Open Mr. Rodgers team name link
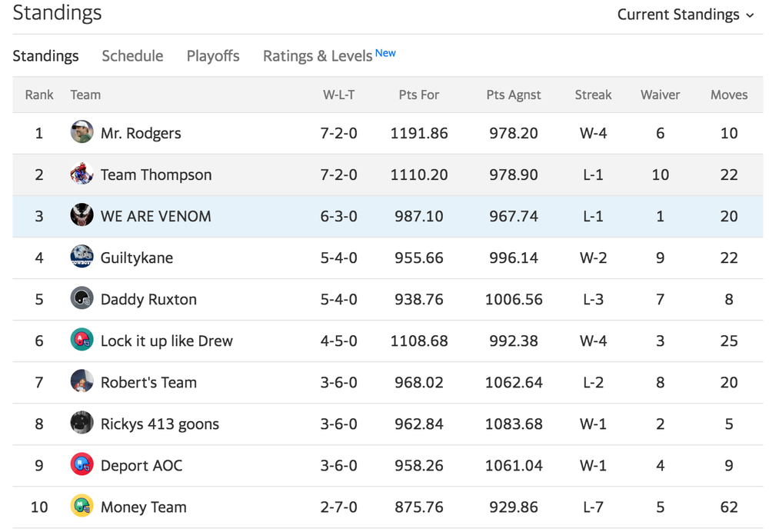This screenshot has width=769, height=532. click(141, 133)
